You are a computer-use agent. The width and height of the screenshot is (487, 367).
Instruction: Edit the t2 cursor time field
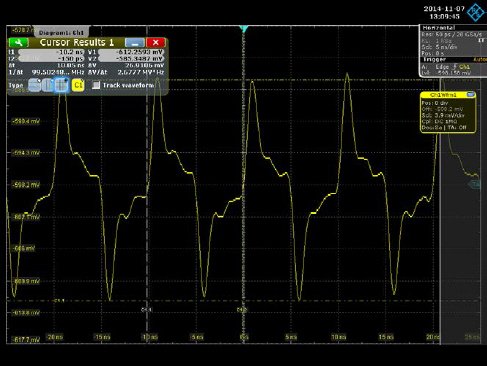coord(51,59)
